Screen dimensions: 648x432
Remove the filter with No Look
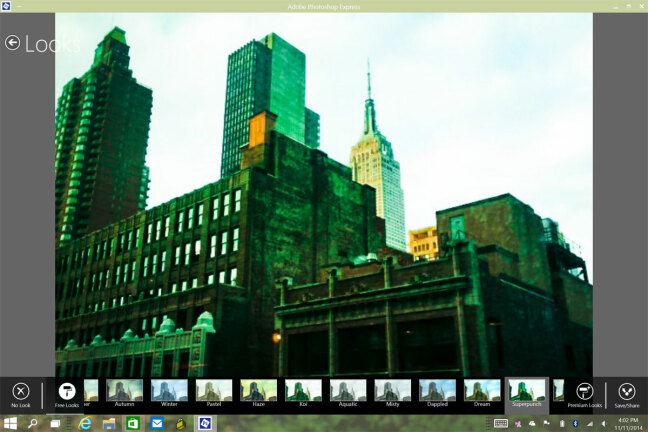coord(21,395)
